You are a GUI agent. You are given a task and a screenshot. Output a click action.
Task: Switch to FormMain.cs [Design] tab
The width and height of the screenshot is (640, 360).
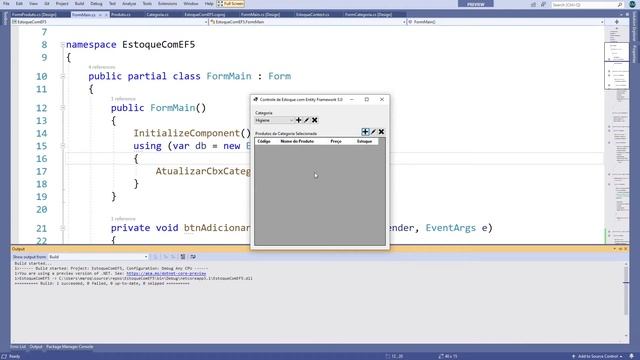260,15
